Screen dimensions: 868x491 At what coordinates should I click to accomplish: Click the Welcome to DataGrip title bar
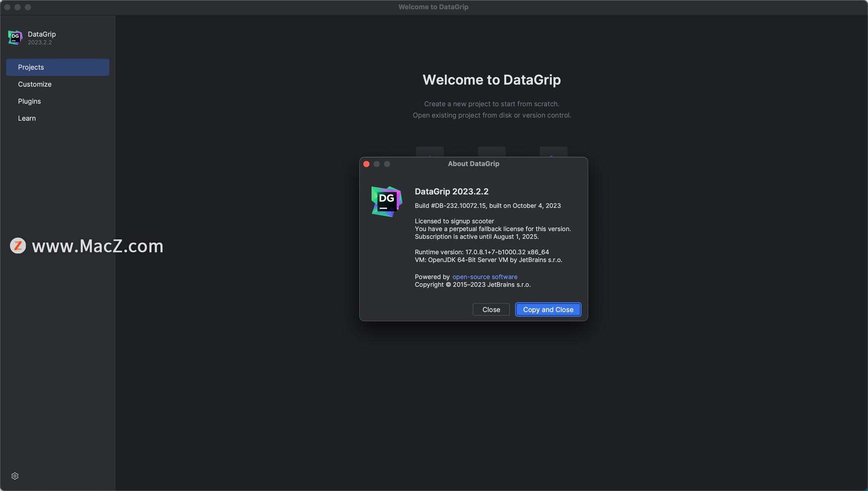[x=433, y=7]
